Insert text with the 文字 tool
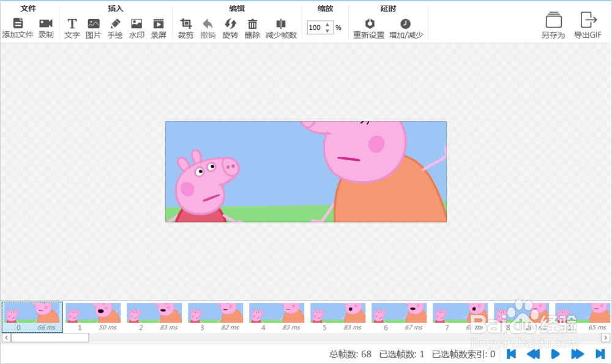Image resolution: width=612 pixels, height=364 pixels. coord(72,24)
